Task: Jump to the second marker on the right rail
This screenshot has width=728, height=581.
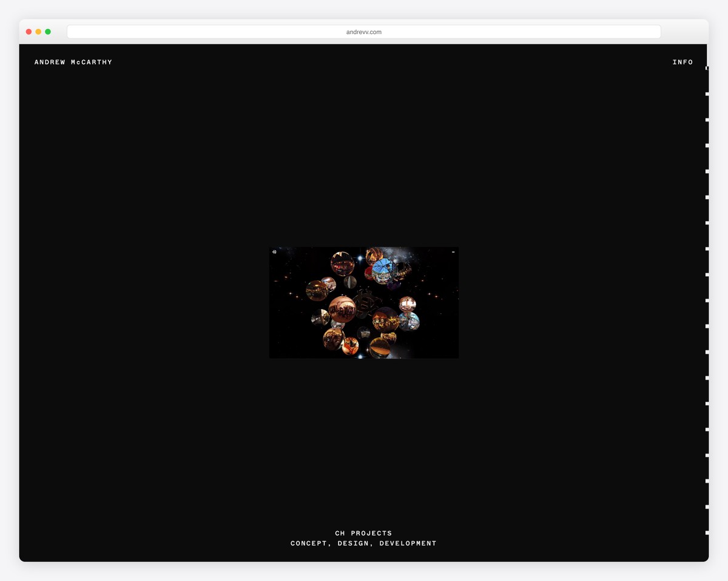Action: coord(707,94)
